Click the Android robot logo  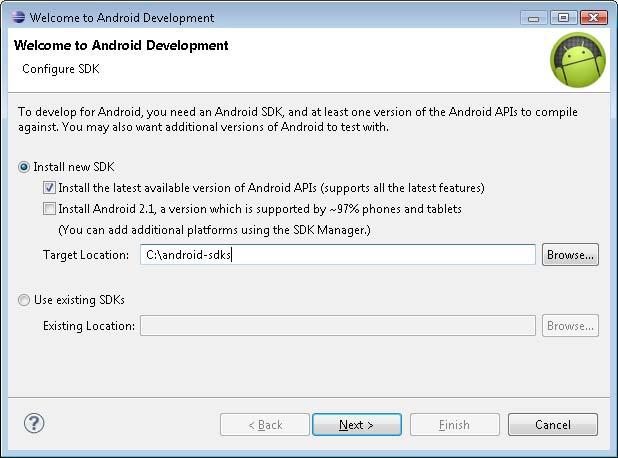[578, 60]
